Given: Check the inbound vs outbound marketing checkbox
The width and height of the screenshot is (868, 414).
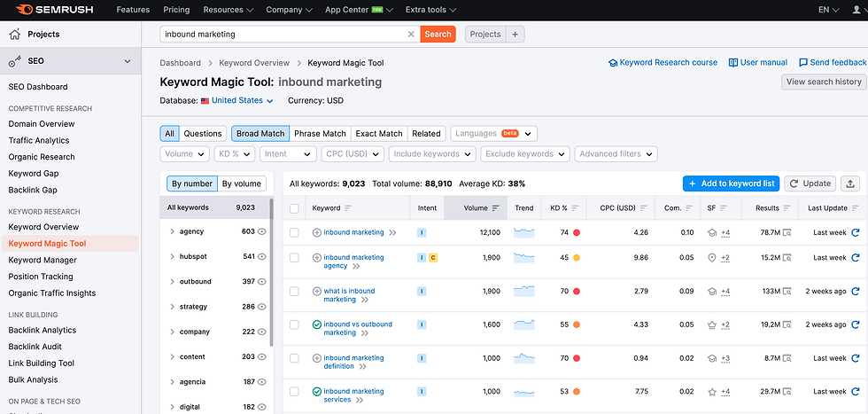Looking at the screenshot, I should [x=294, y=324].
